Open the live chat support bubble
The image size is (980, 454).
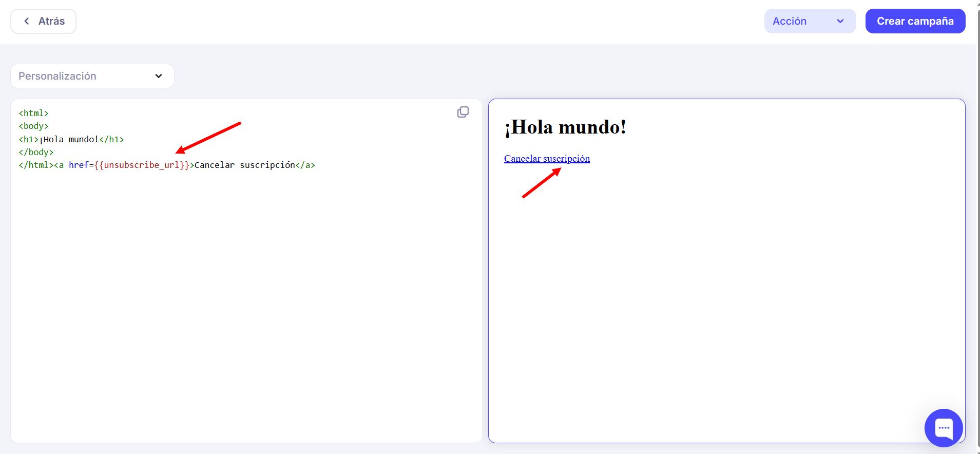pos(943,427)
